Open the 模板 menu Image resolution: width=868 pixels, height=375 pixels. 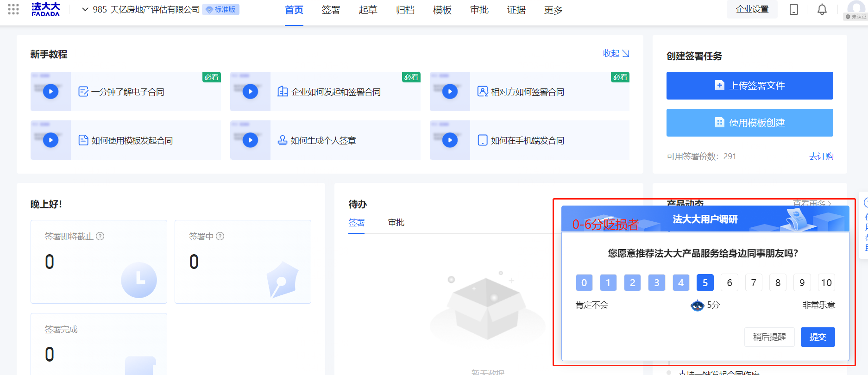(x=442, y=10)
